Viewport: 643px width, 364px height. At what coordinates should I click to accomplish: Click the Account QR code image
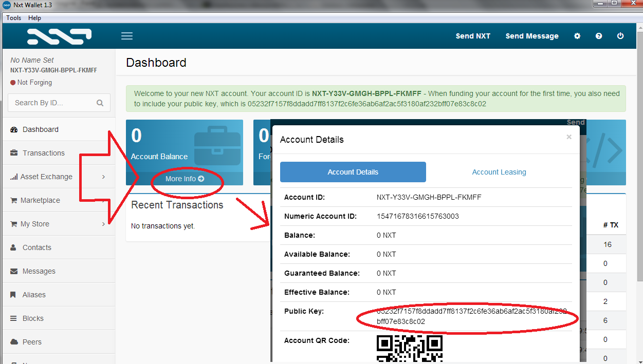tap(410, 349)
